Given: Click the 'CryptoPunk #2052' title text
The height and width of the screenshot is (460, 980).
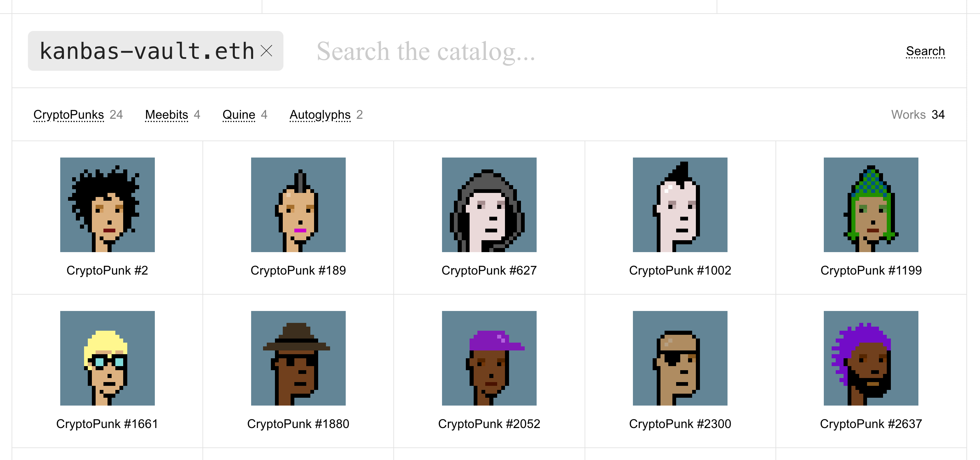Looking at the screenshot, I should click(x=489, y=424).
